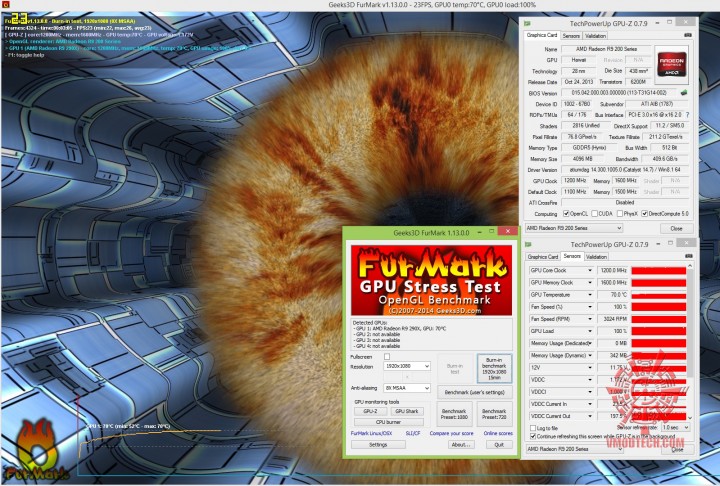This screenshot has height=486, width=720.
Task: Open the Online scores link
Action: (498, 433)
